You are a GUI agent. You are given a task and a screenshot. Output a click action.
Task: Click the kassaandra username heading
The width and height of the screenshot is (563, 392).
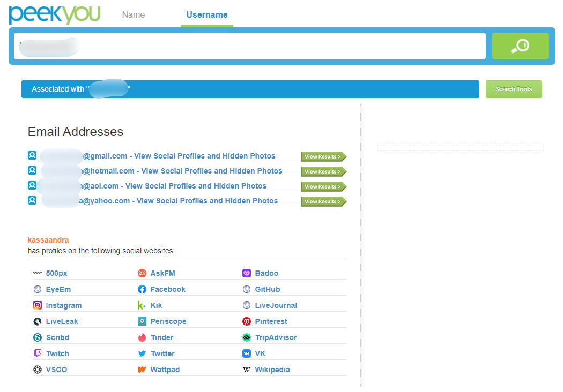[x=48, y=240]
